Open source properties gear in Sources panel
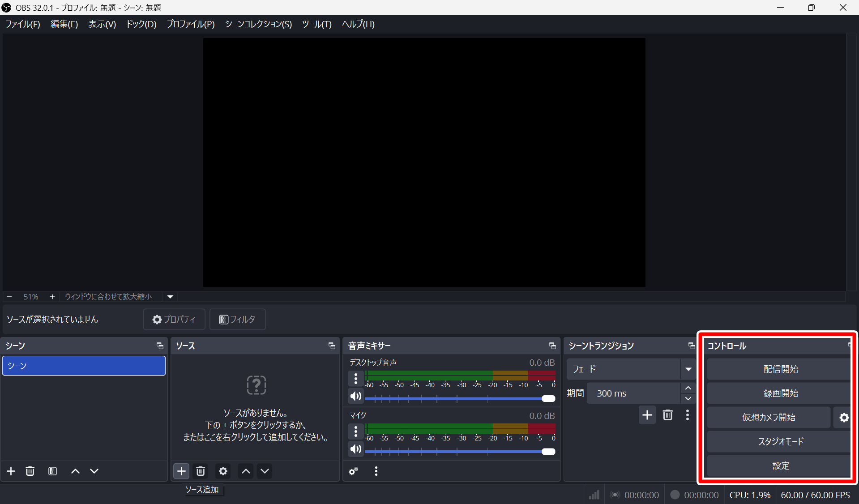Screen dimensions: 859x504 point(223,471)
